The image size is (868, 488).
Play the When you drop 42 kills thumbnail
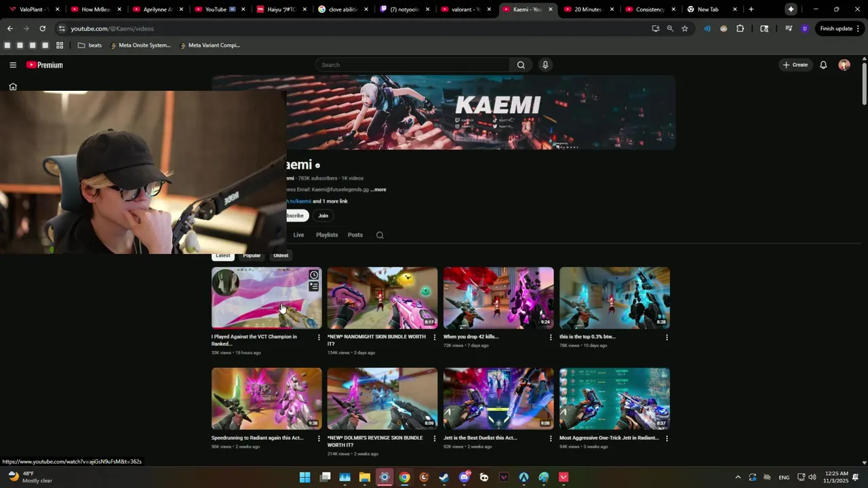[x=498, y=298]
